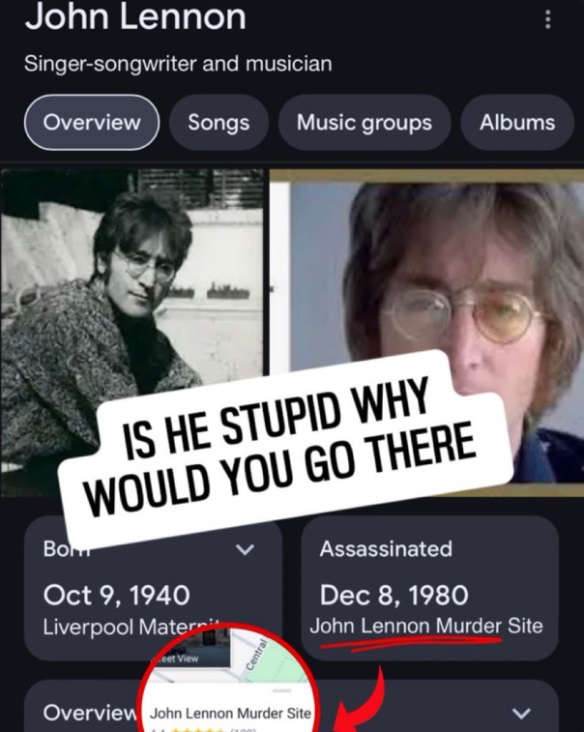Tap the John Lennon title heading

135,17
